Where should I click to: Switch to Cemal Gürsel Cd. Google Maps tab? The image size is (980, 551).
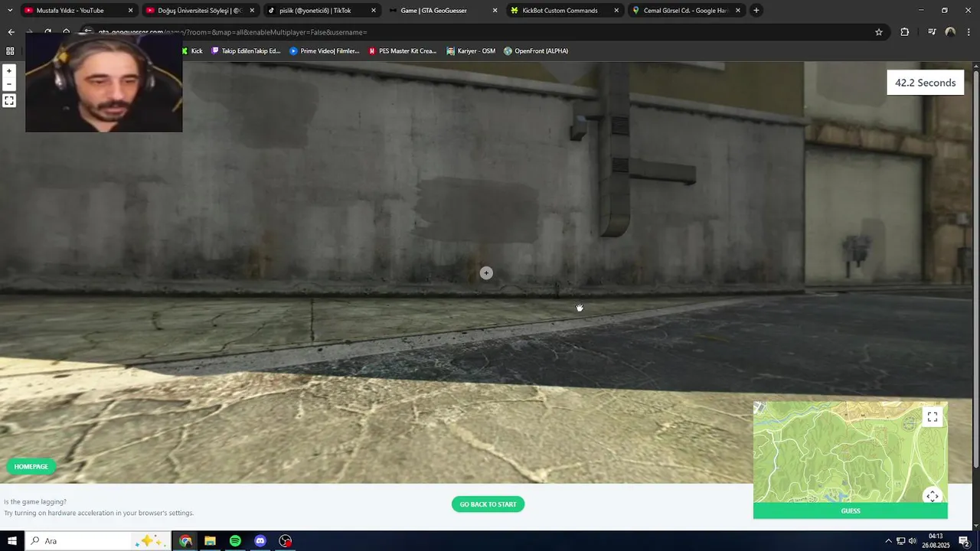coord(684,11)
